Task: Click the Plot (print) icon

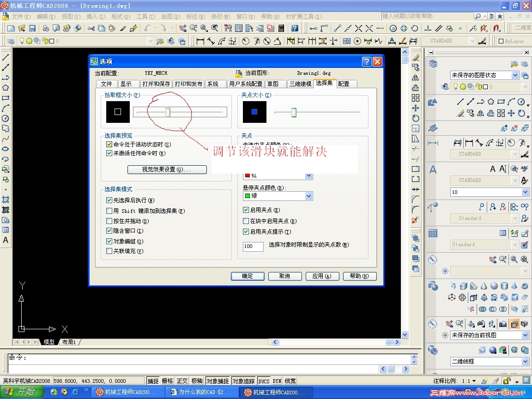Action: click(x=46, y=29)
